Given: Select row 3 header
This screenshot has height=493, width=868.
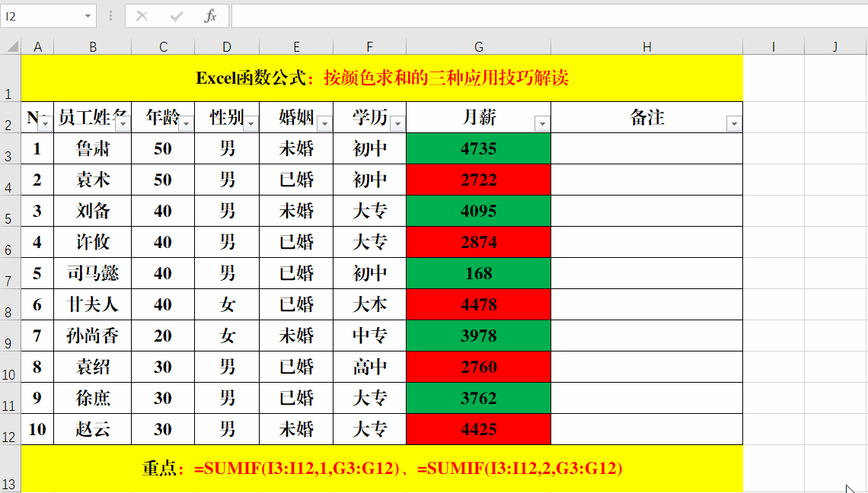Looking at the screenshot, I should pos(10,148).
